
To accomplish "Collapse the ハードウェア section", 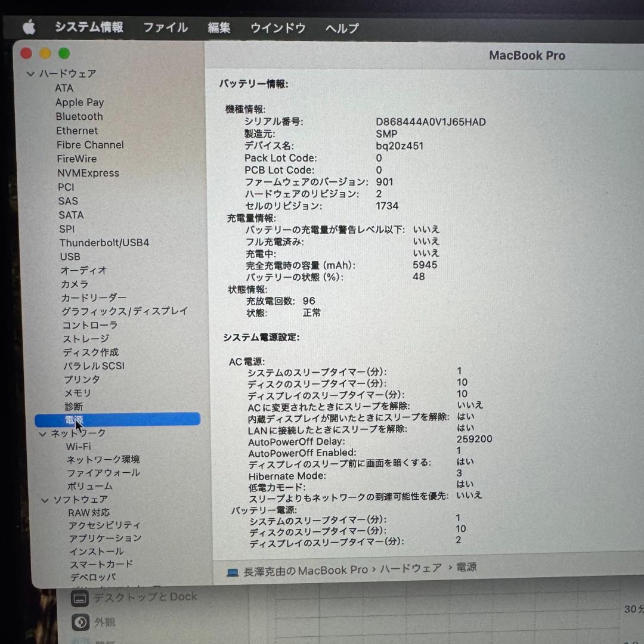I will (30, 73).
